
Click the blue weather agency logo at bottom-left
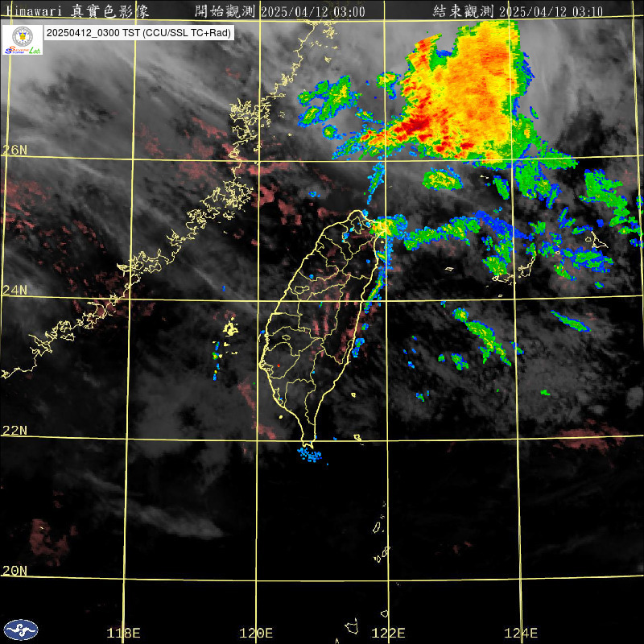click(20, 630)
